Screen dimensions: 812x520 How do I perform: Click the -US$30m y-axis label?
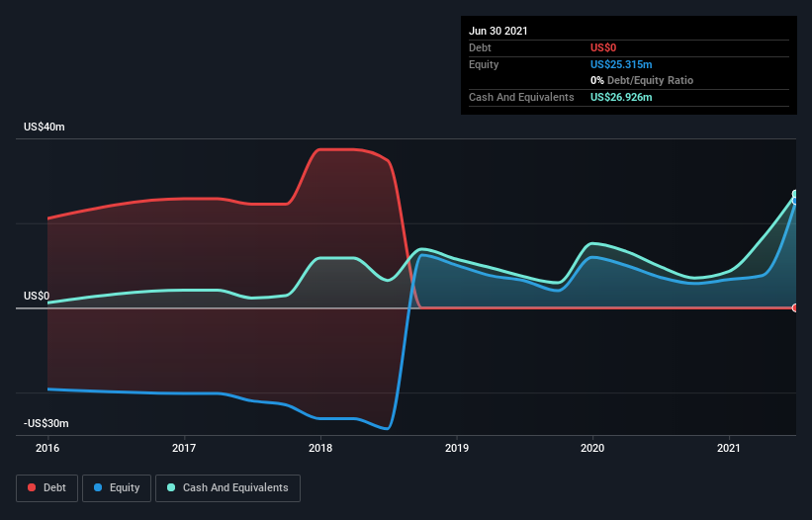tap(46, 423)
